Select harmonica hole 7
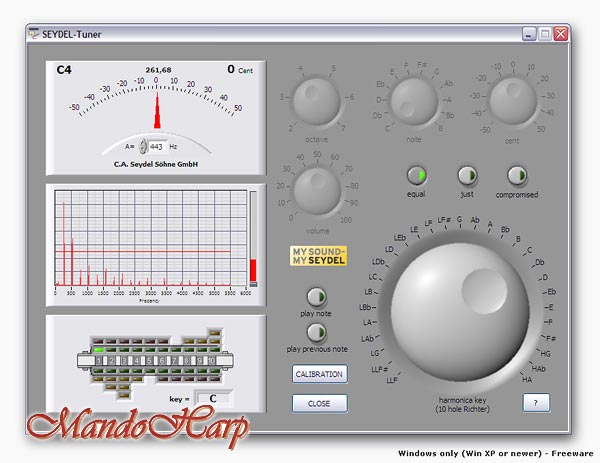This screenshot has width=600, height=463. [x=174, y=360]
